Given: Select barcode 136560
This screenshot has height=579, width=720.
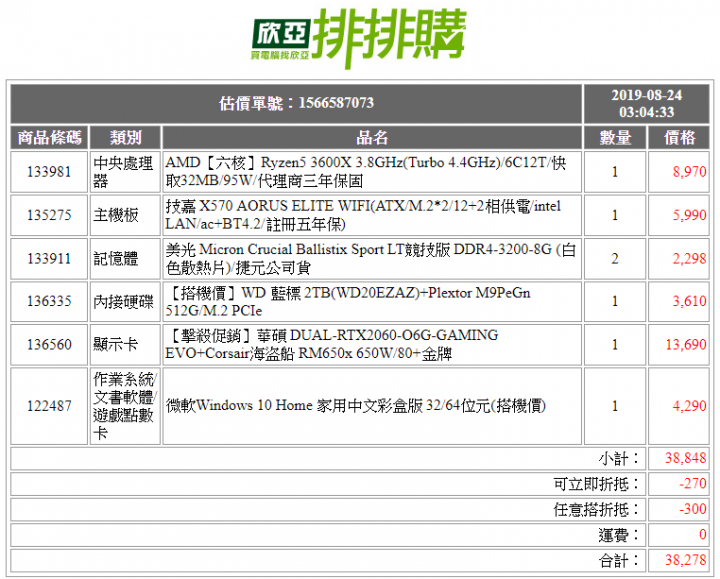Looking at the screenshot, I should pyautogui.click(x=49, y=344).
